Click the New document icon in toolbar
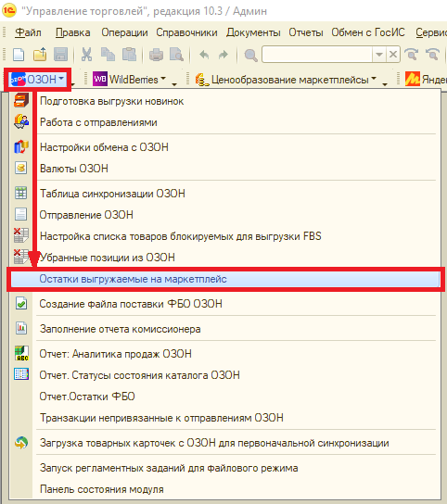The image size is (447, 504). click(x=19, y=55)
